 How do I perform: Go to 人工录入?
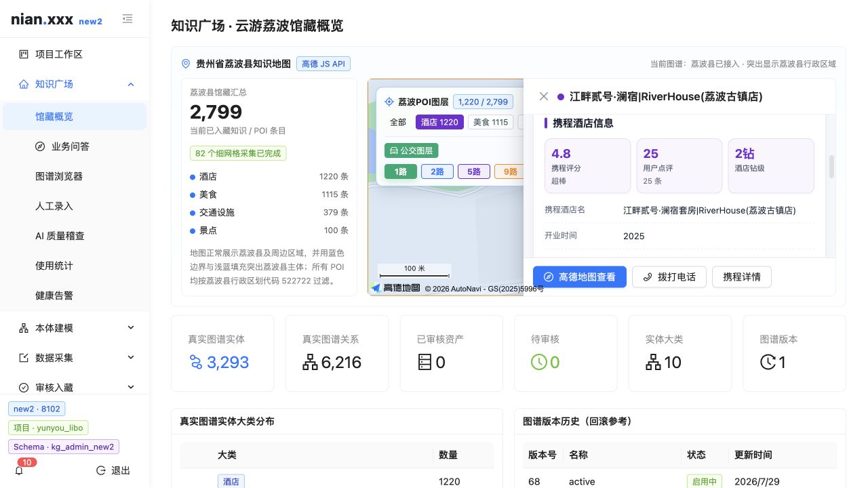[x=75, y=206]
